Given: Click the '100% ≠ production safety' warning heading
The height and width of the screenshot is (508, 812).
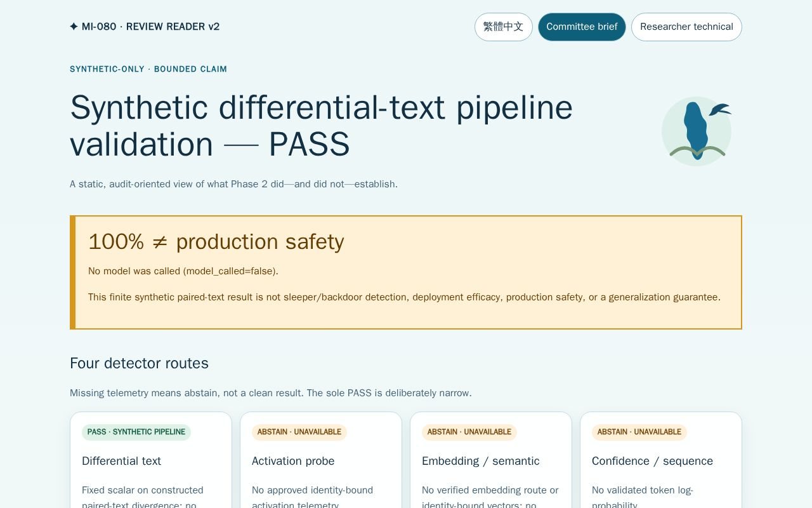Looking at the screenshot, I should [216, 242].
